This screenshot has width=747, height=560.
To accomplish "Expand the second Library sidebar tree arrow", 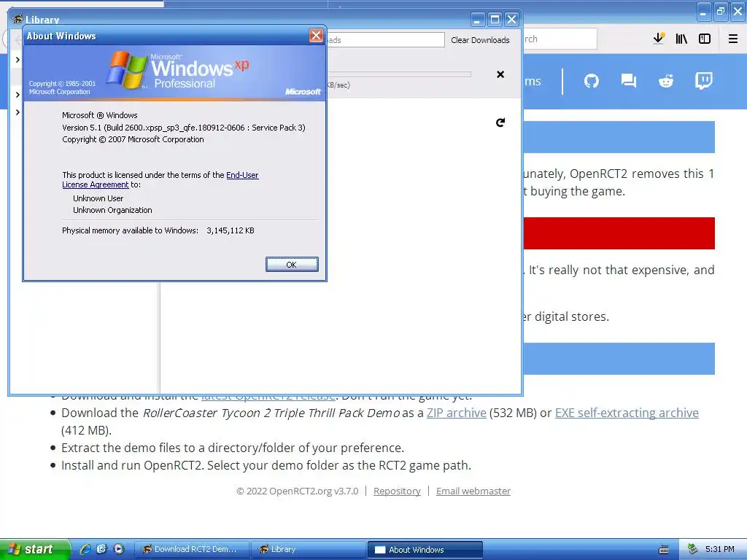I will point(18,95).
